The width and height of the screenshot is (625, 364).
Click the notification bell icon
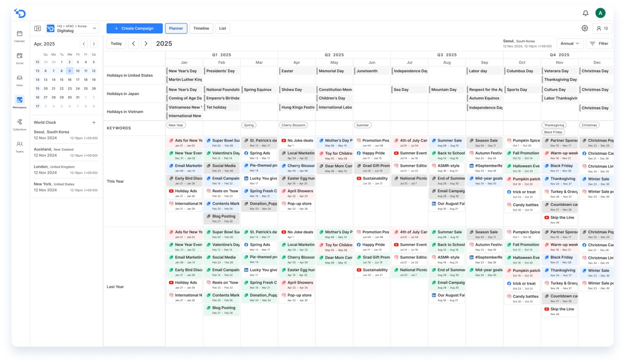(x=585, y=13)
